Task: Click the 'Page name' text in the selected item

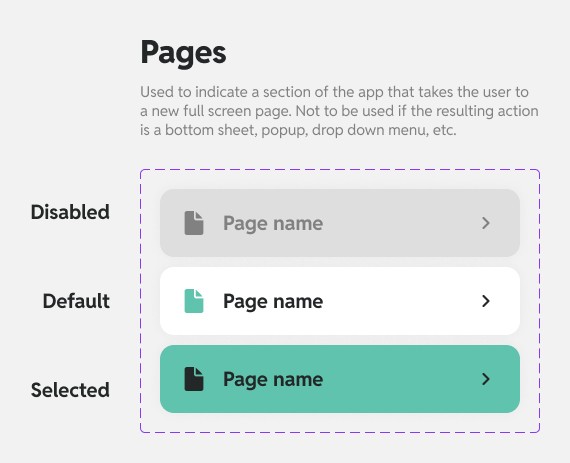Action: pyautogui.click(x=273, y=380)
